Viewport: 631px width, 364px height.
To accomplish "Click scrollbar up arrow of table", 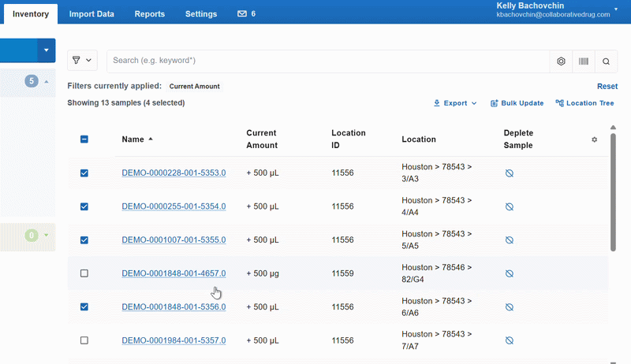I will click(x=613, y=128).
